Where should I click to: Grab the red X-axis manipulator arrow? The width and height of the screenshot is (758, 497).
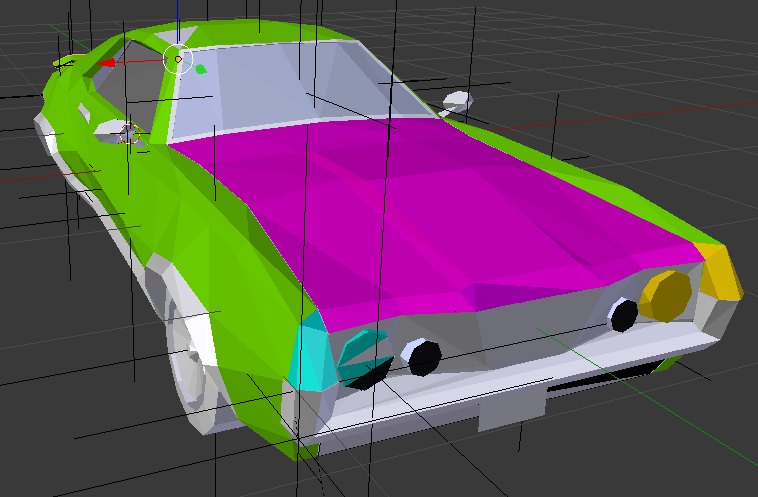[106, 63]
